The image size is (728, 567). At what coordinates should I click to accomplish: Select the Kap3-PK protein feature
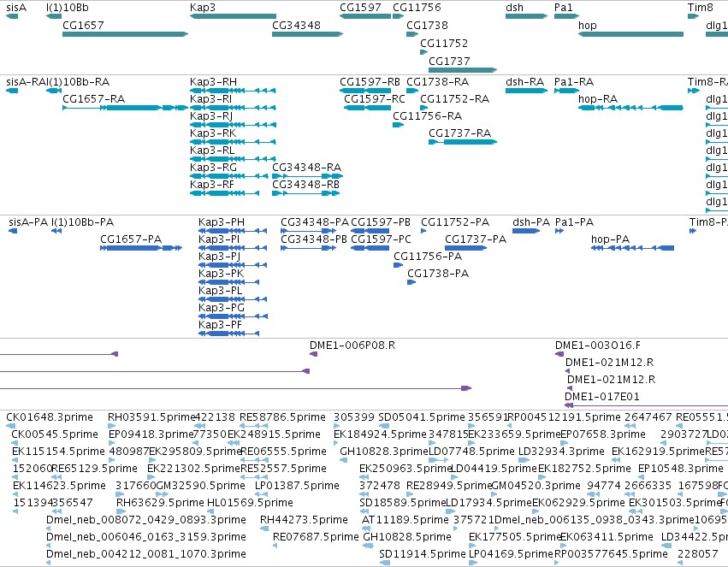click(x=229, y=282)
